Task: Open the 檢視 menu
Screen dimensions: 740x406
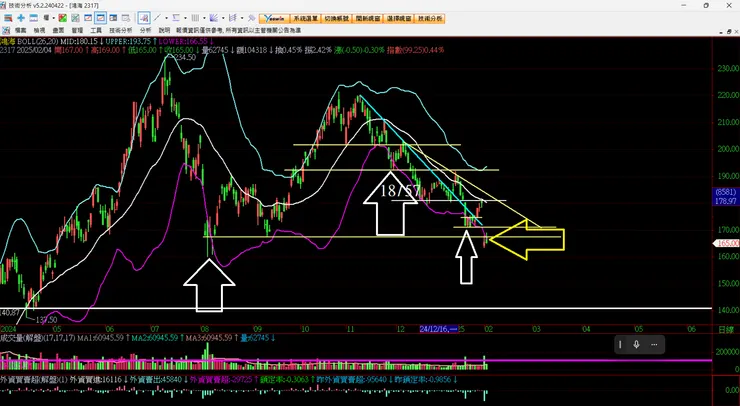Action: [x=39, y=30]
